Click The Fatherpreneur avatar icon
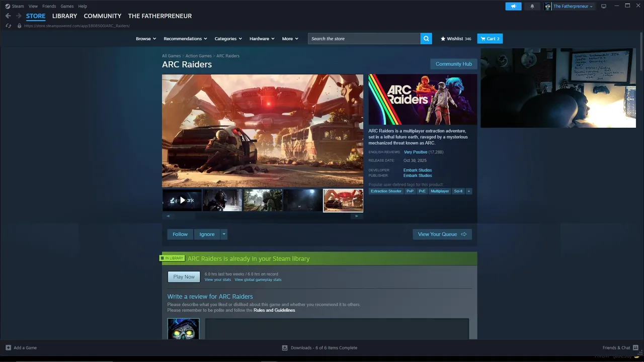This screenshot has width=644, height=362. click(548, 6)
